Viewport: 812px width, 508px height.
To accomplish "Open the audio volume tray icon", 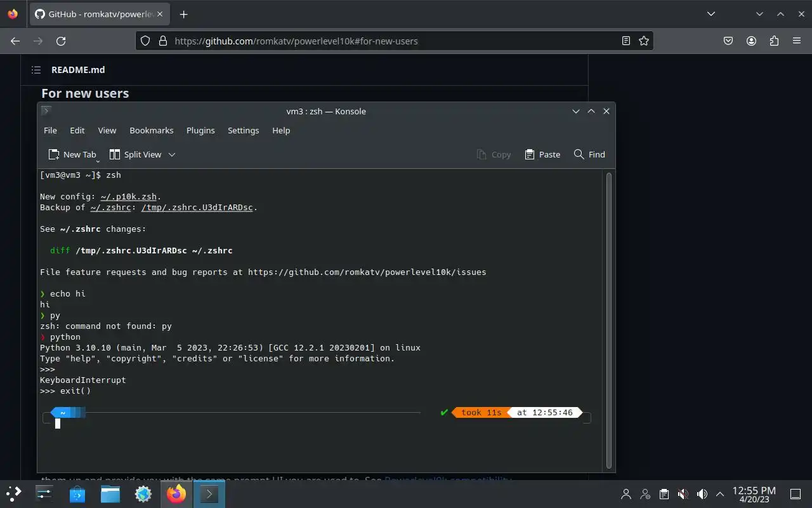I will 702,494.
